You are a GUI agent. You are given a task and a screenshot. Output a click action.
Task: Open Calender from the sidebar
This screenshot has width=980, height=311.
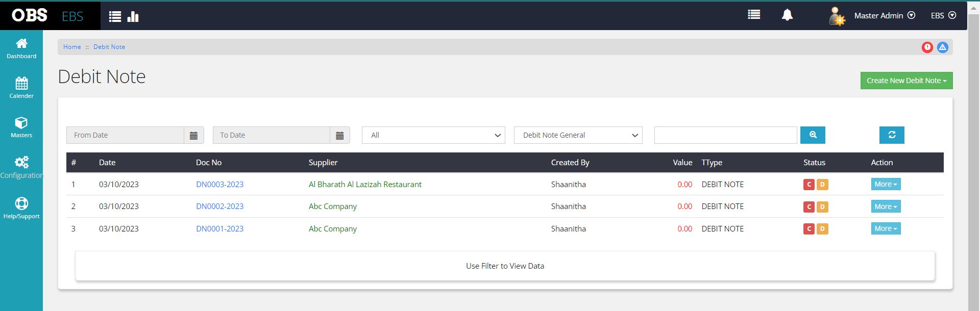point(21,88)
